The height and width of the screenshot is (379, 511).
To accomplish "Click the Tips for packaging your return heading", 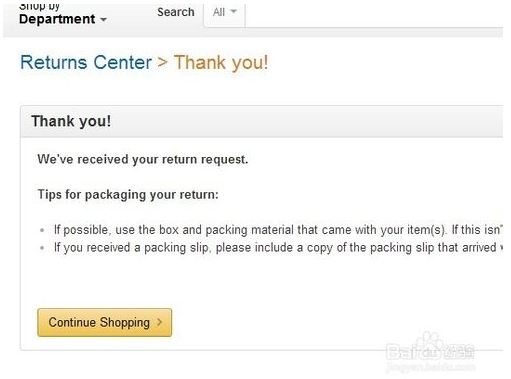I will pos(128,194).
